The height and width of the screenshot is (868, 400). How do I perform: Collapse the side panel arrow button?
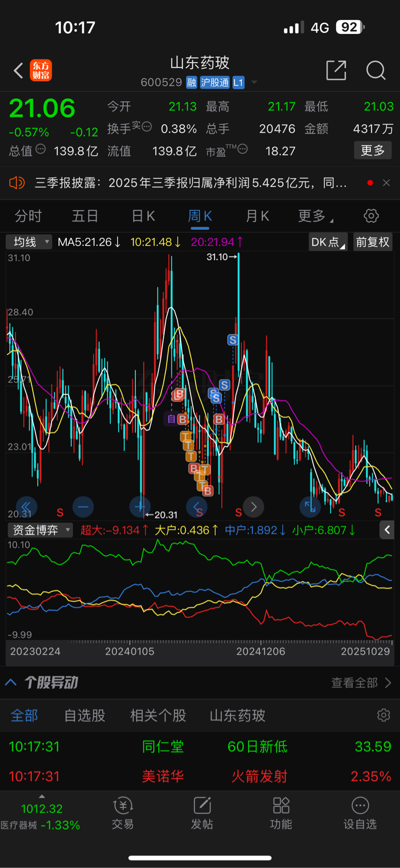387,530
